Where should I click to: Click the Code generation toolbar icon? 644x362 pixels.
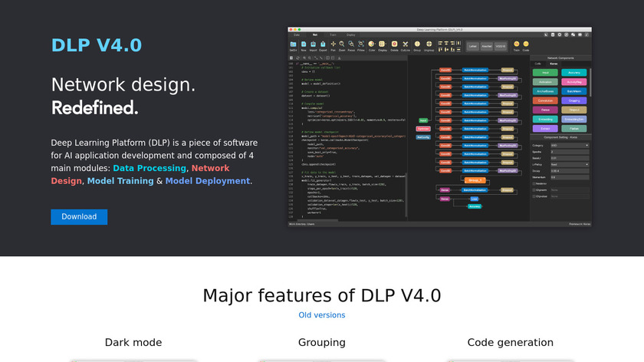[x=526, y=44]
